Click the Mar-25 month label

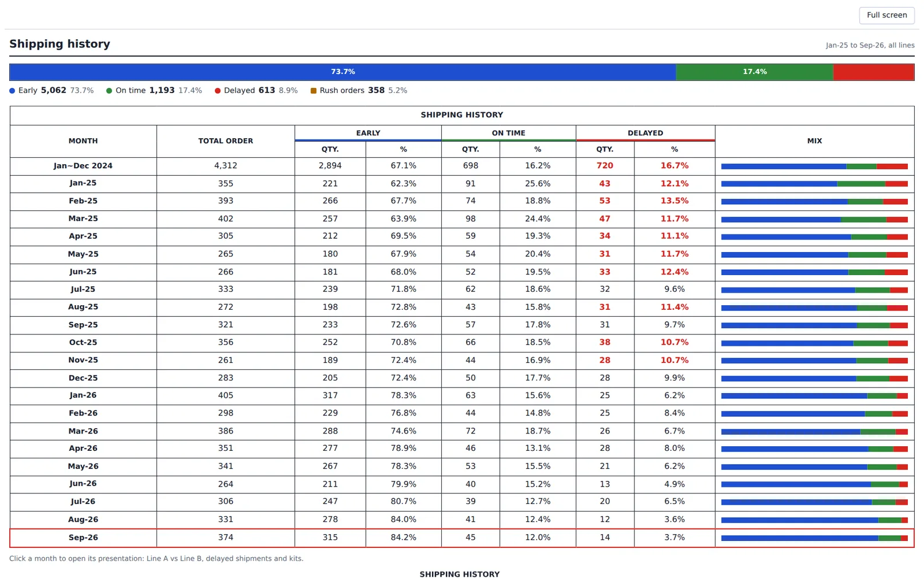(x=83, y=218)
